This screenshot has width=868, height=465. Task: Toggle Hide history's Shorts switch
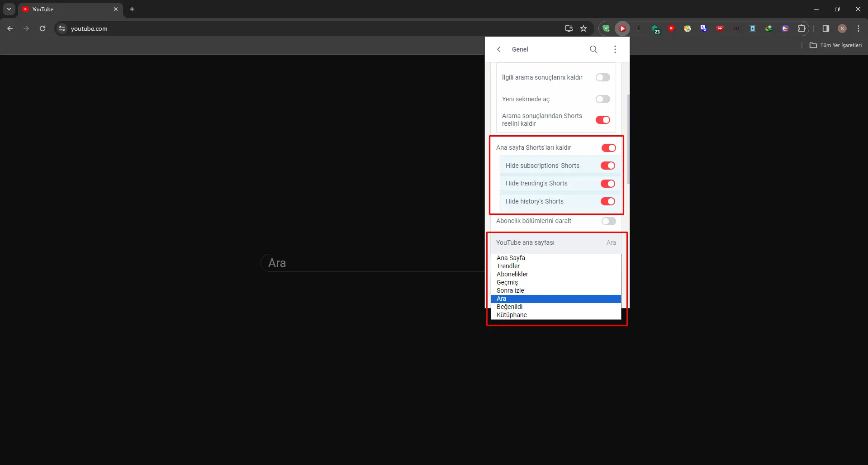click(x=608, y=201)
